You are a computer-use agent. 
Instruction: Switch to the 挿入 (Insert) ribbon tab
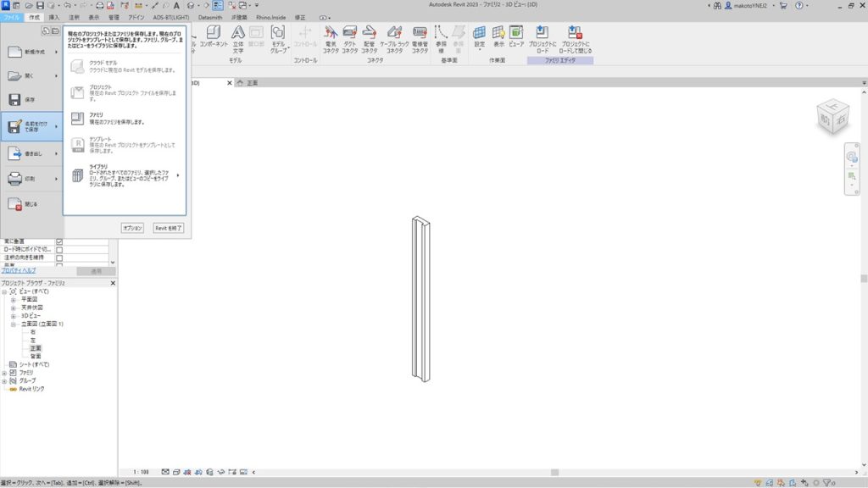54,18
